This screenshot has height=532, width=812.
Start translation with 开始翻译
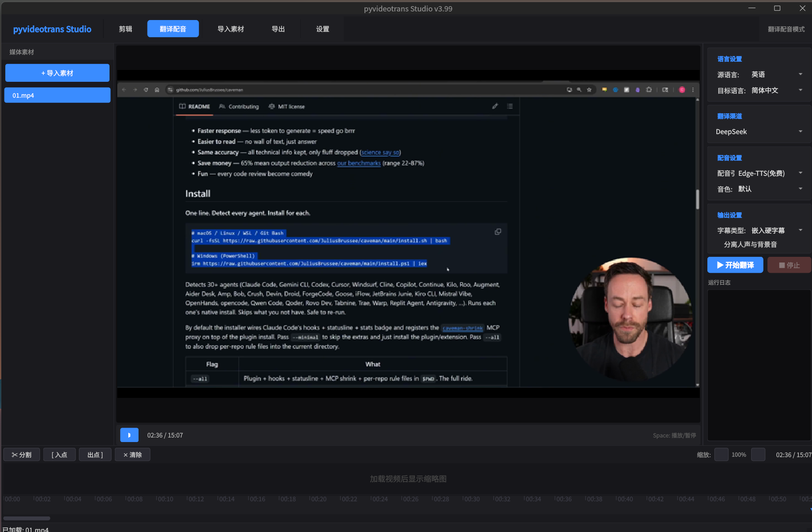point(735,265)
